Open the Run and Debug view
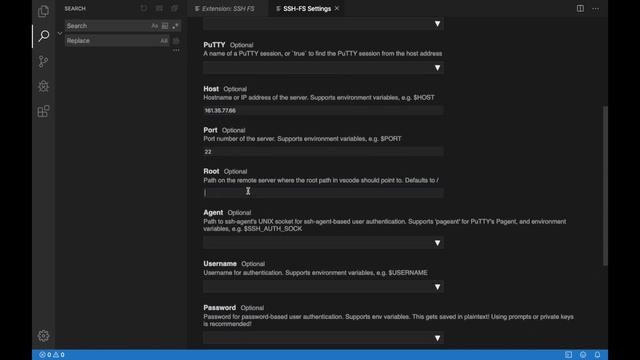Image resolution: width=640 pixels, height=360 pixels. 43,86
